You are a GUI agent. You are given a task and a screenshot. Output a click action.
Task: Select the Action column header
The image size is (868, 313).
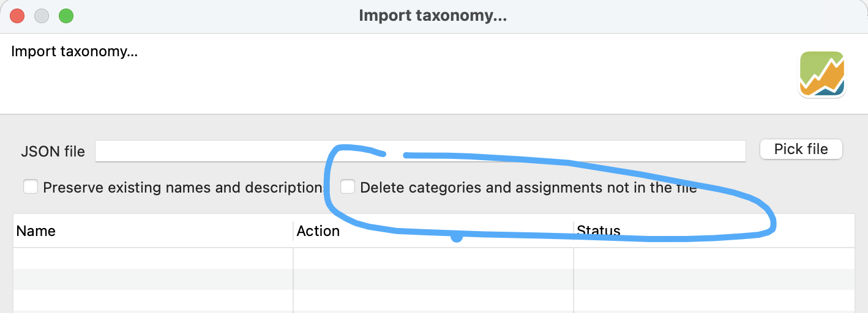[x=433, y=231]
